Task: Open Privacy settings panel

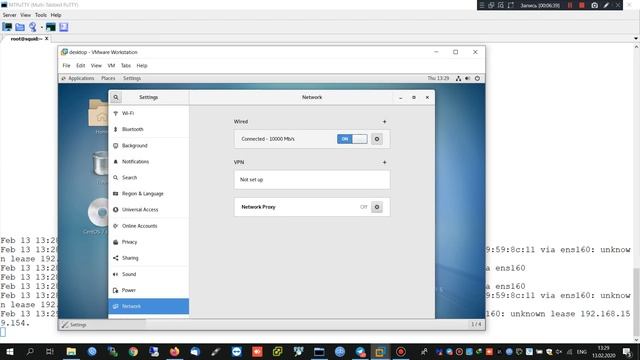Action: click(149, 242)
